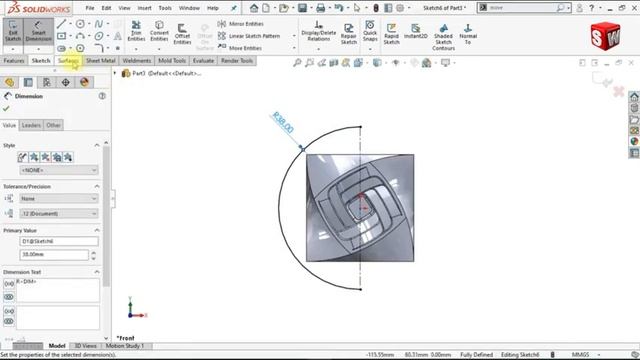Toggle Instant2D mode

click(x=416, y=31)
